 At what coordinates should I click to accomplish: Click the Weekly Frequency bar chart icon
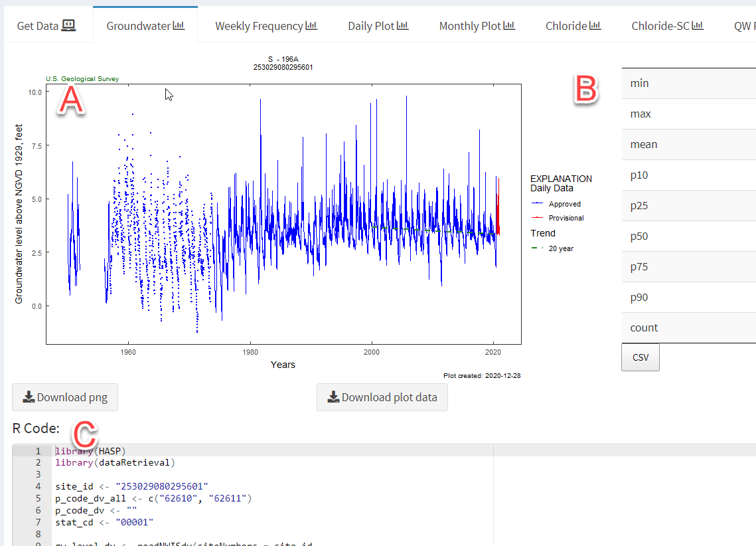[311, 26]
